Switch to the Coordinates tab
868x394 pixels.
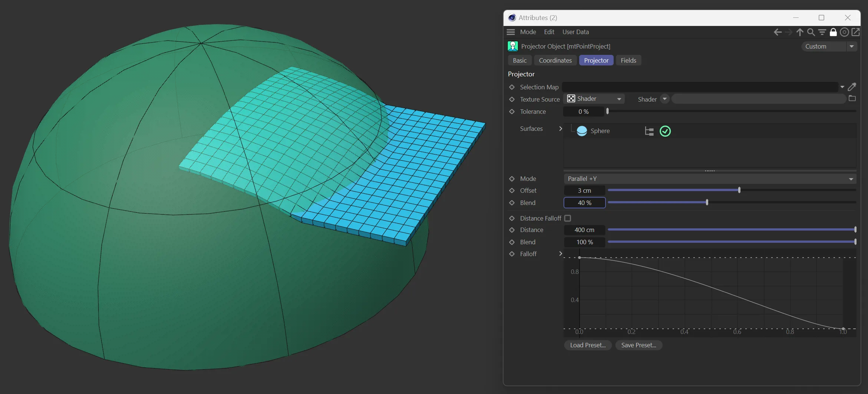click(x=555, y=60)
